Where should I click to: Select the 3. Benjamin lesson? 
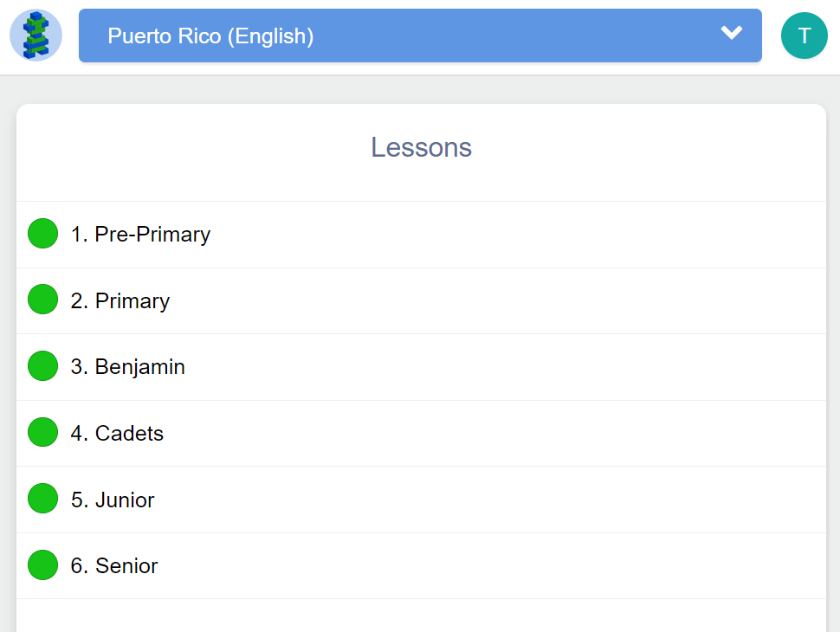tap(127, 367)
